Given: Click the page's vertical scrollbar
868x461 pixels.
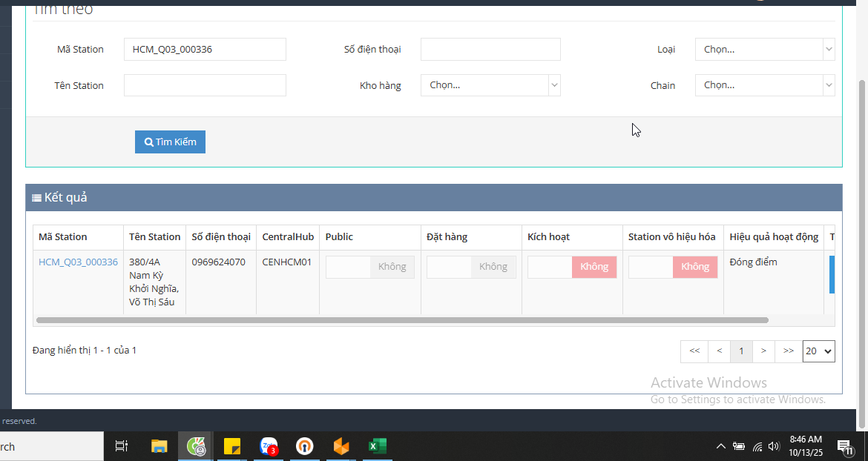Looking at the screenshot, I should tap(863, 254).
